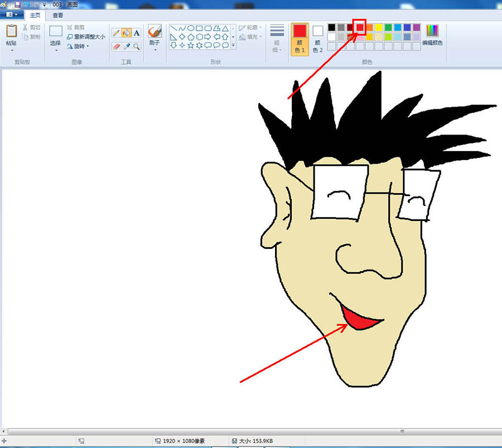The height and width of the screenshot is (448, 502).
Task: Switch to the 查看 tab
Action: pos(58,16)
